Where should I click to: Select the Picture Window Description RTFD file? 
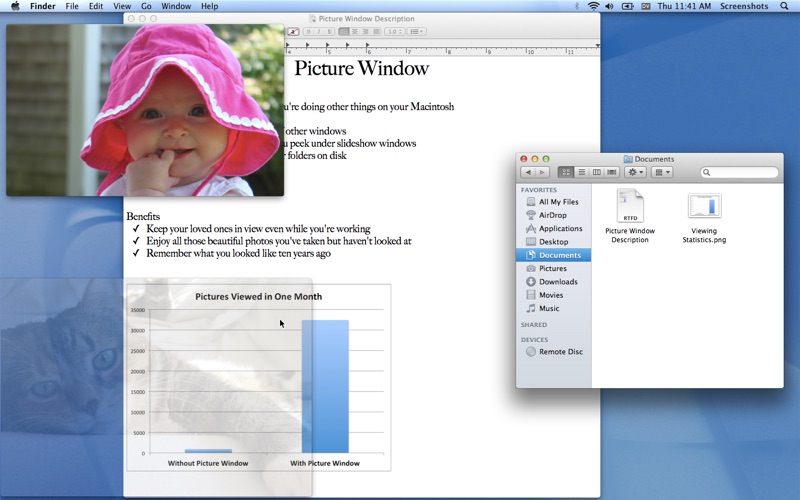tap(630, 216)
